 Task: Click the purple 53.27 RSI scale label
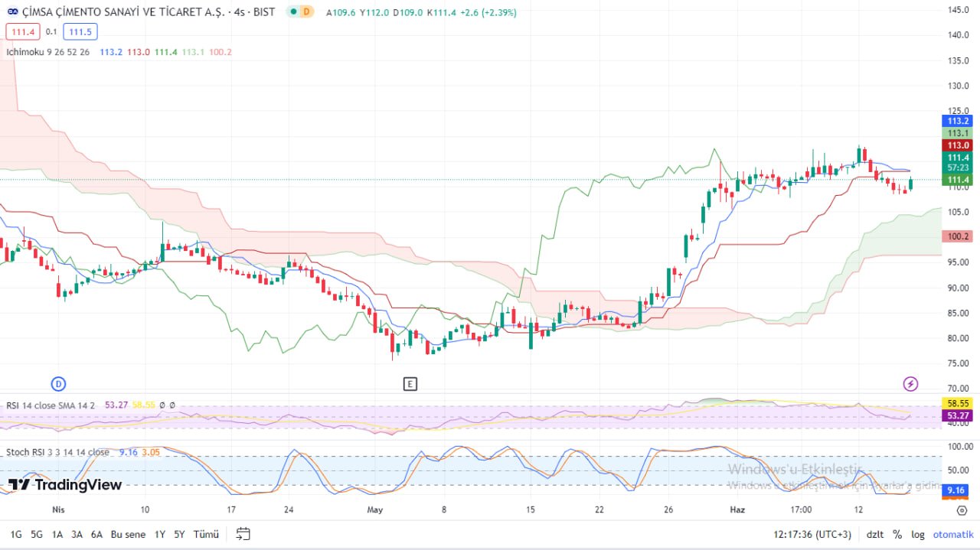(x=958, y=415)
